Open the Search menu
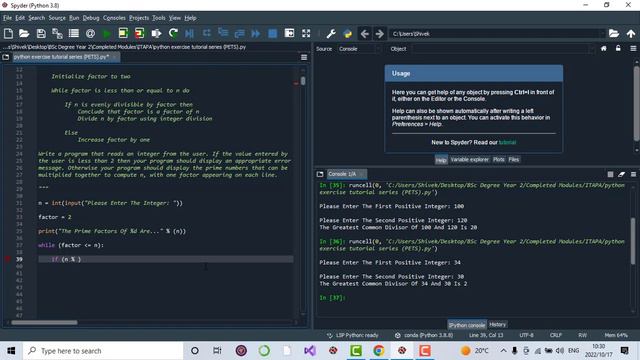The image size is (640, 360). coord(36,18)
